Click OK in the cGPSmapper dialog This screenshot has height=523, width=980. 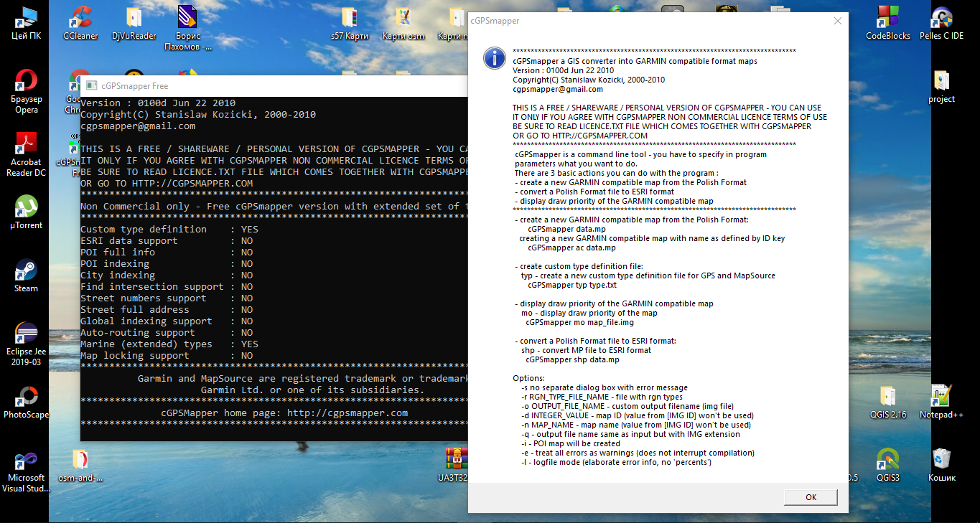tap(811, 497)
